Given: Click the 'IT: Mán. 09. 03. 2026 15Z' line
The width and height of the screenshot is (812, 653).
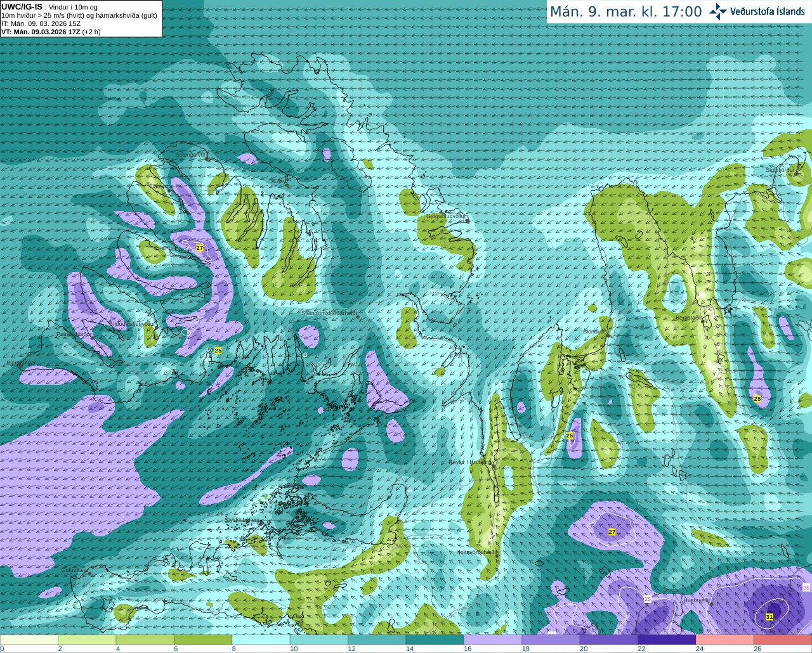Looking at the screenshot, I should click(x=41, y=23).
